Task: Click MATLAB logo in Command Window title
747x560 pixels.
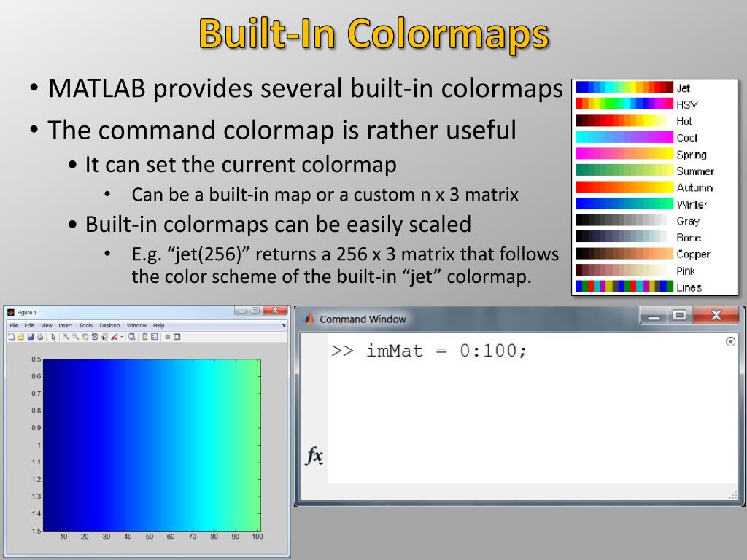Action: click(309, 319)
